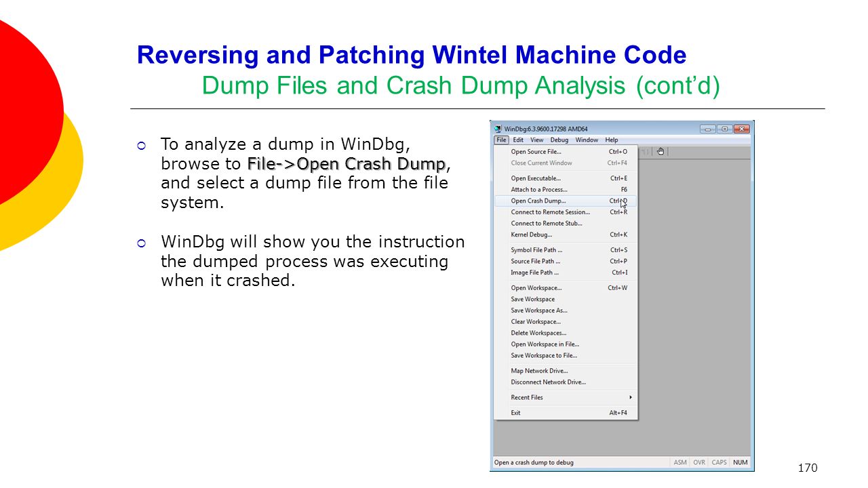868x488 pixels.
Task: Open the View menu
Action: [536, 140]
